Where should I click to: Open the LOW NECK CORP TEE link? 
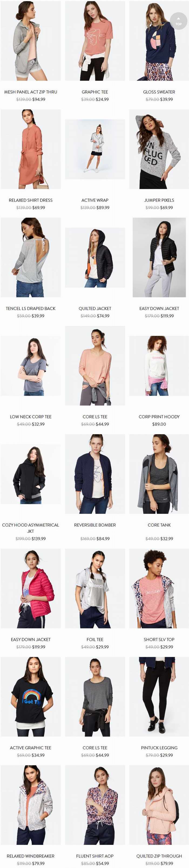(31, 416)
